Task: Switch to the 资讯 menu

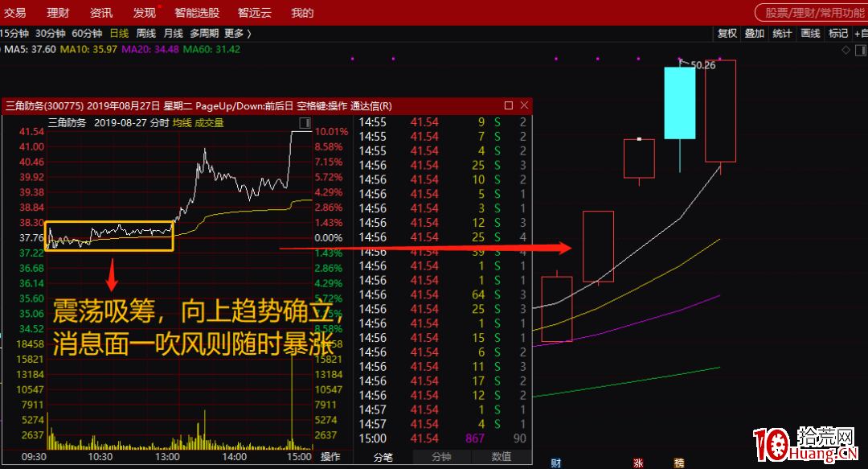Action: coord(100,12)
